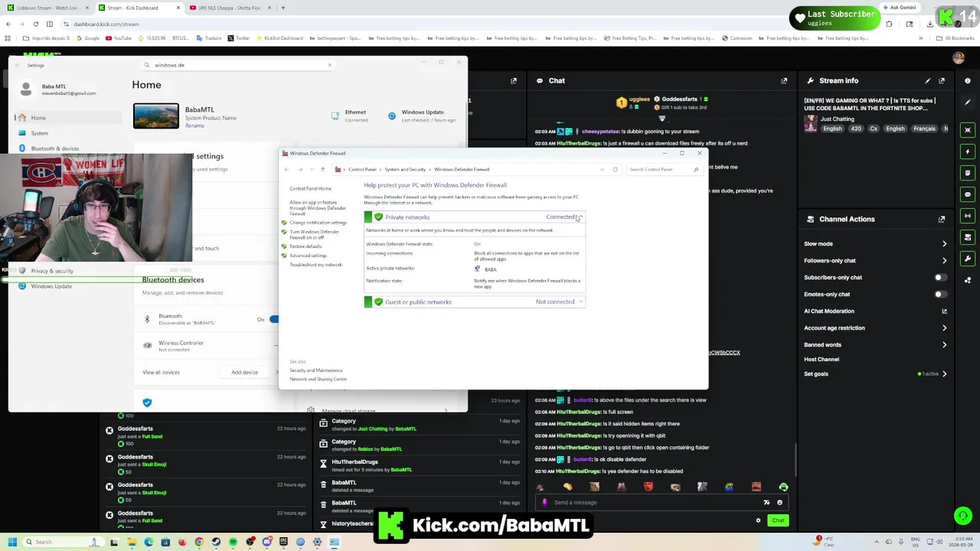
Task: Click Rename under BabaMTL PC name
Action: point(194,126)
